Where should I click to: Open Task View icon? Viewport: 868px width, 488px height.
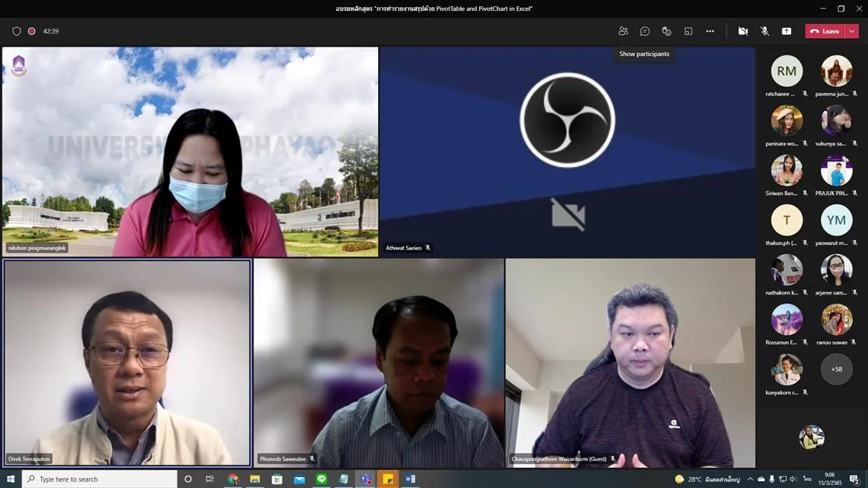pyautogui.click(x=210, y=479)
